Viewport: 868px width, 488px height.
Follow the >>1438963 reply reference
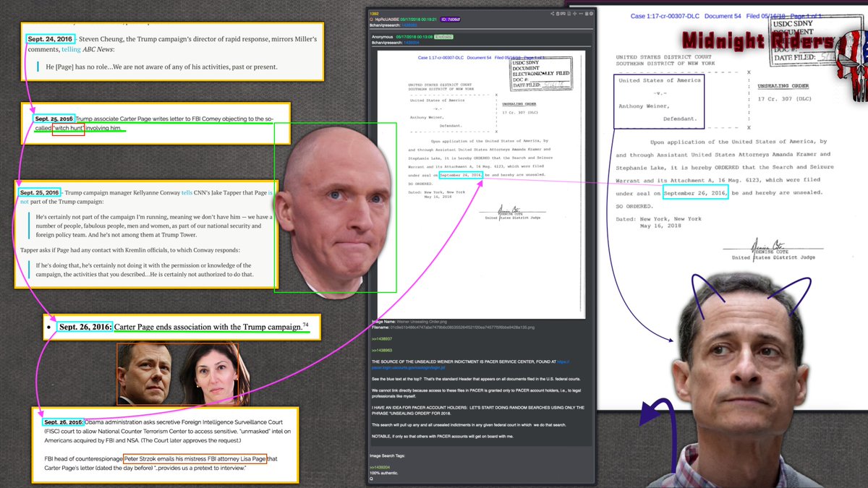point(382,349)
